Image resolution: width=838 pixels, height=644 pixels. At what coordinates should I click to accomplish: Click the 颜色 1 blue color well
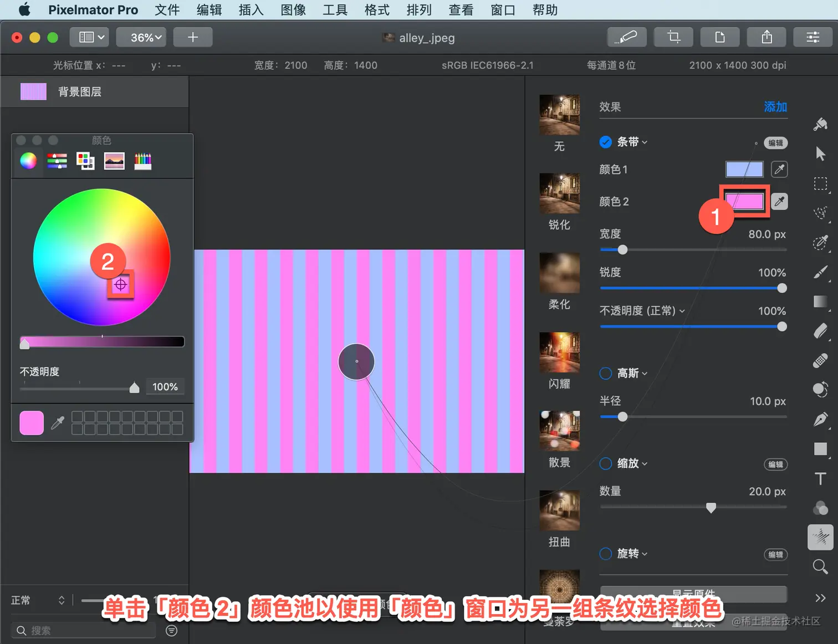click(744, 169)
